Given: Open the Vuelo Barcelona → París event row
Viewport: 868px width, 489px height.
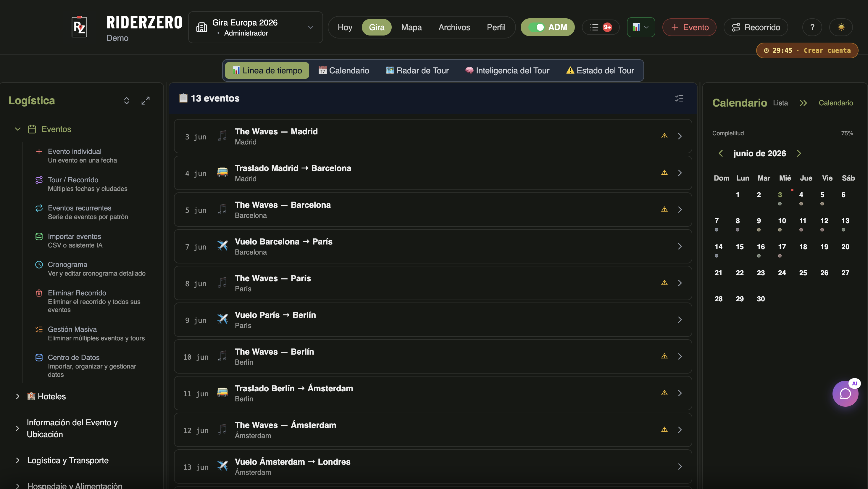Looking at the screenshot, I should tap(433, 246).
